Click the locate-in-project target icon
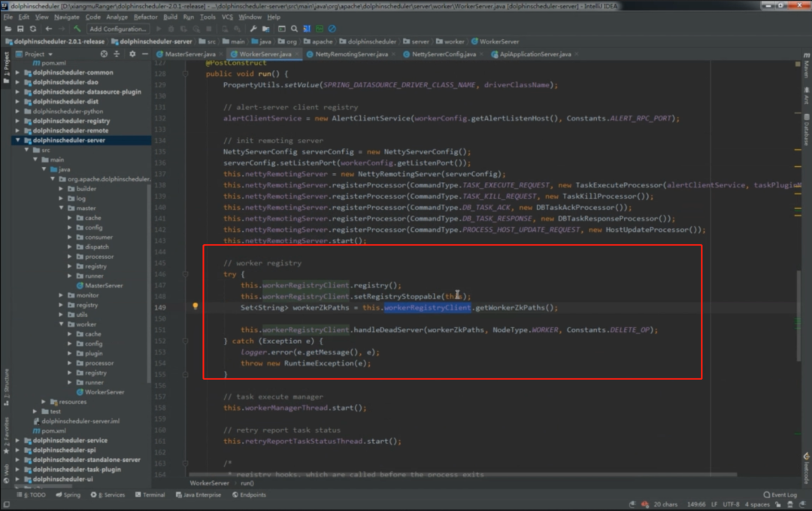 (x=104, y=54)
